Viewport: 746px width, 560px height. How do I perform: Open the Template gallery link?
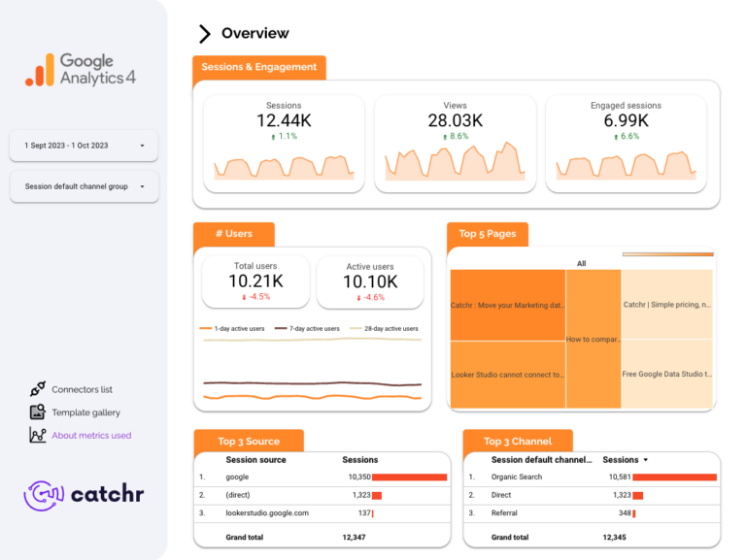pos(85,412)
